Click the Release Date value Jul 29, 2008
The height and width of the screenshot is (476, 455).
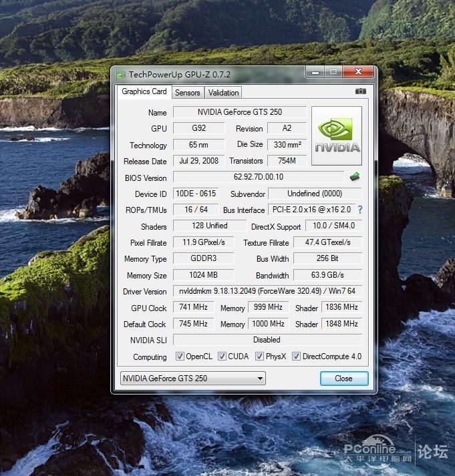(x=199, y=161)
